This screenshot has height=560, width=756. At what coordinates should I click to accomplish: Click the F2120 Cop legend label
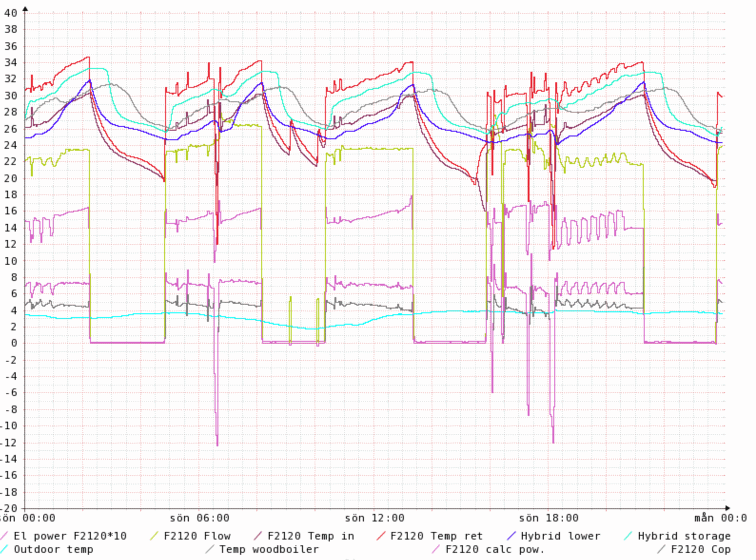pyautogui.click(x=700, y=550)
